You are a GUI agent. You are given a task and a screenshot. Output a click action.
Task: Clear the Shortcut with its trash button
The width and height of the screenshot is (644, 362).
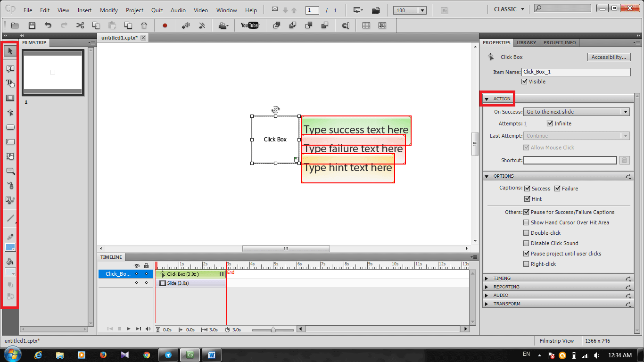625,160
